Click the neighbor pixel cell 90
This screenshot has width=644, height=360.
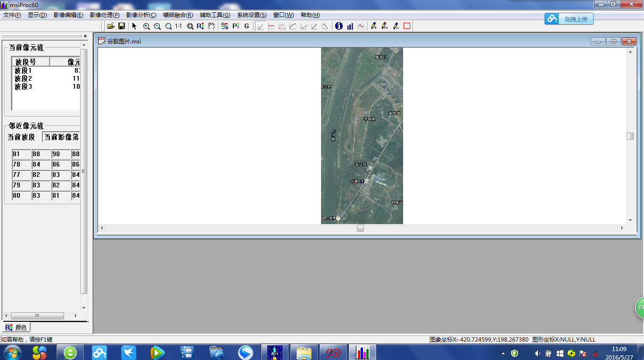tap(61, 154)
